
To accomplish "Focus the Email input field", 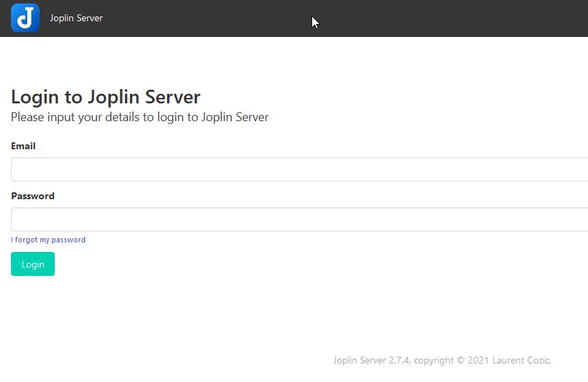I will click(294, 170).
